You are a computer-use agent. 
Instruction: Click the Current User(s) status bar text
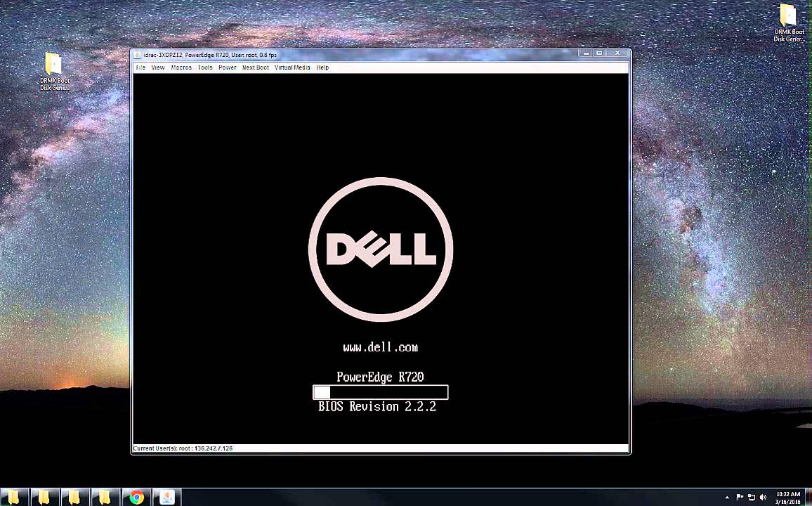pos(183,448)
